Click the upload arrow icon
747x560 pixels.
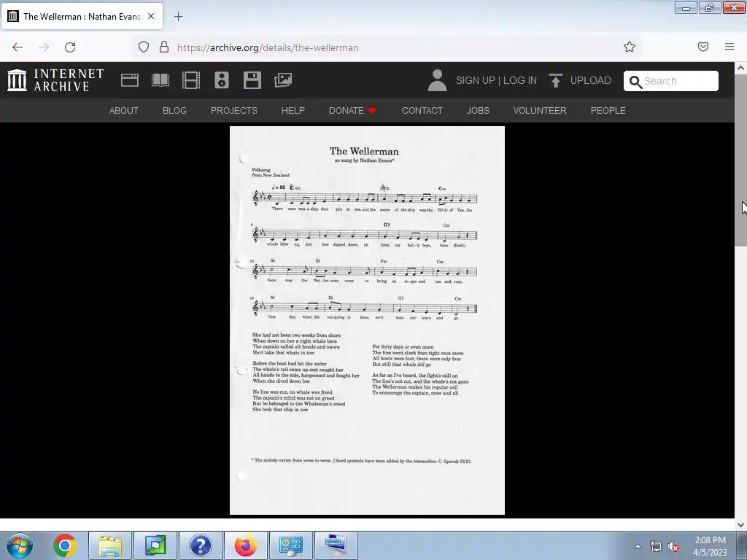555,80
